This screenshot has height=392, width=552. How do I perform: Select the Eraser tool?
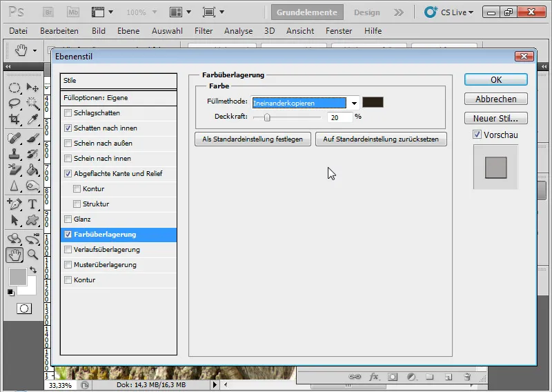coord(14,169)
